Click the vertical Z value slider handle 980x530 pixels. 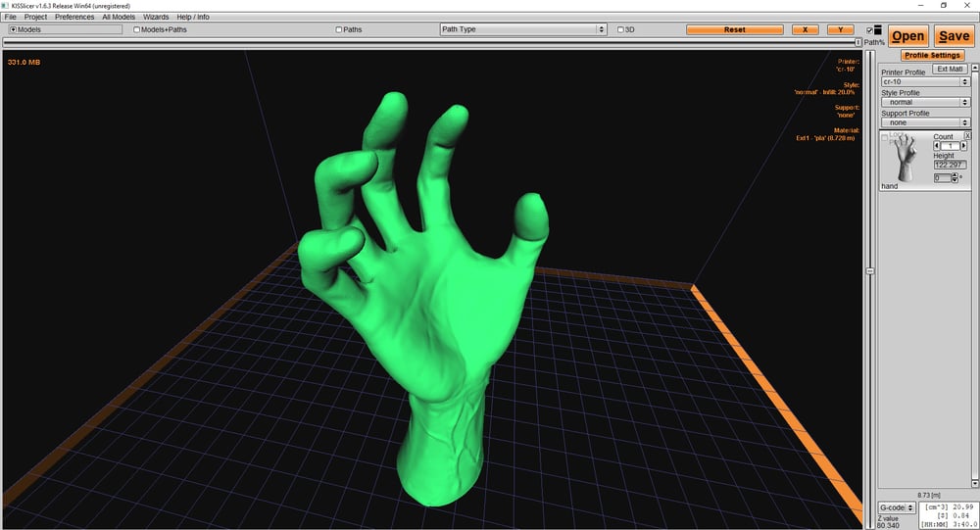(869, 271)
